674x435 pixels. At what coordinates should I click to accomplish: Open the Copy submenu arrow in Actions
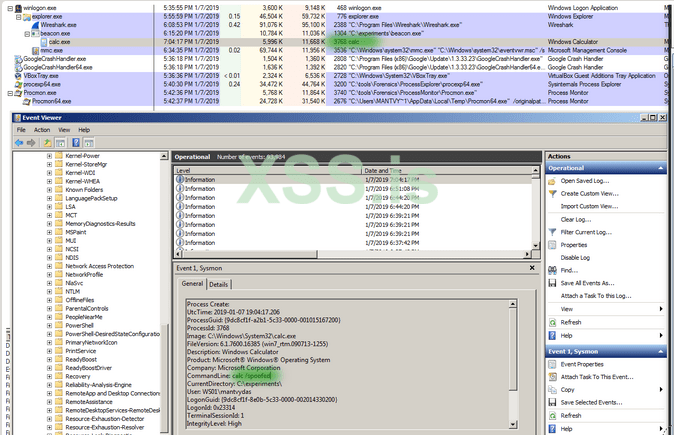661,390
